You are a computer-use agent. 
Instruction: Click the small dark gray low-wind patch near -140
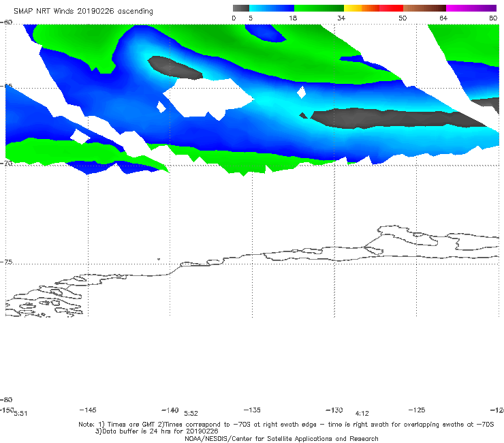click(175, 67)
